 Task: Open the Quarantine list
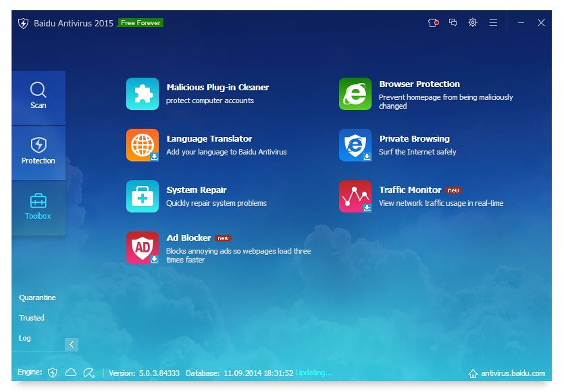tap(37, 298)
